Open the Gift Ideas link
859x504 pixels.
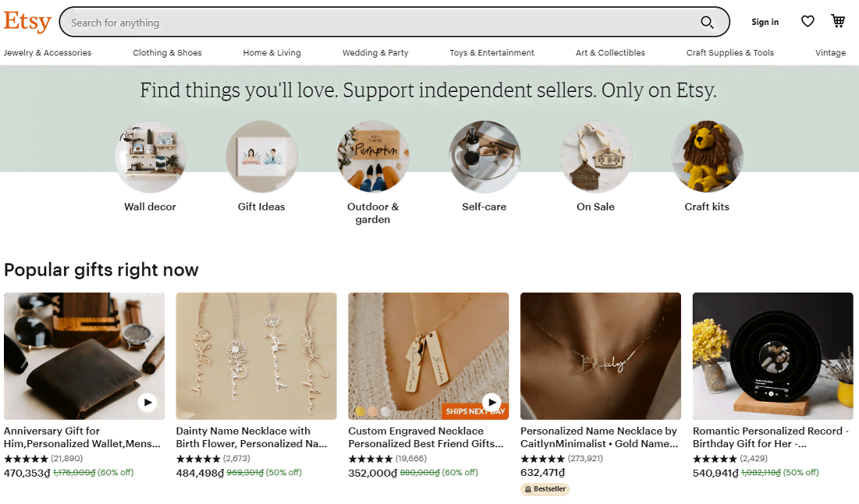coord(262,207)
